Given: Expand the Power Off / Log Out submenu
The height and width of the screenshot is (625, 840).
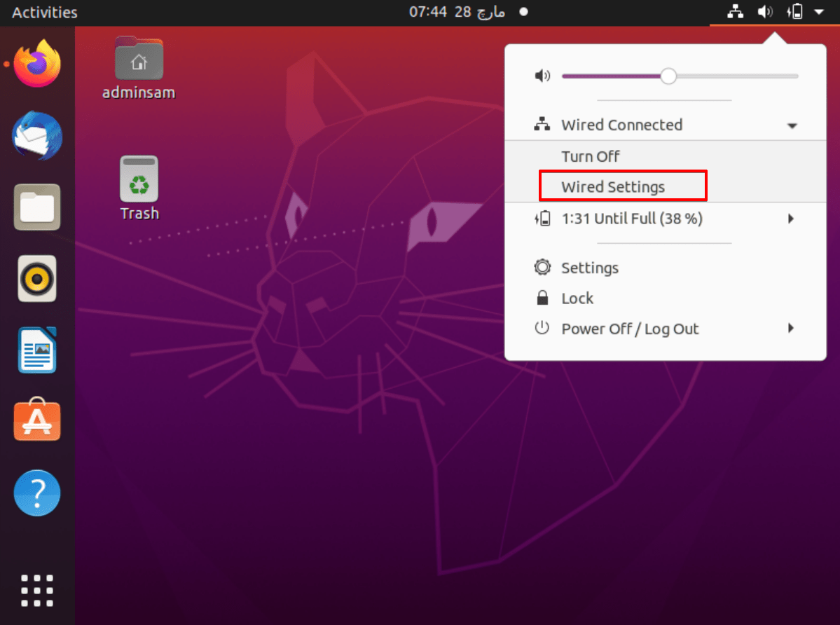Looking at the screenshot, I should pyautogui.click(x=791, y=328).
